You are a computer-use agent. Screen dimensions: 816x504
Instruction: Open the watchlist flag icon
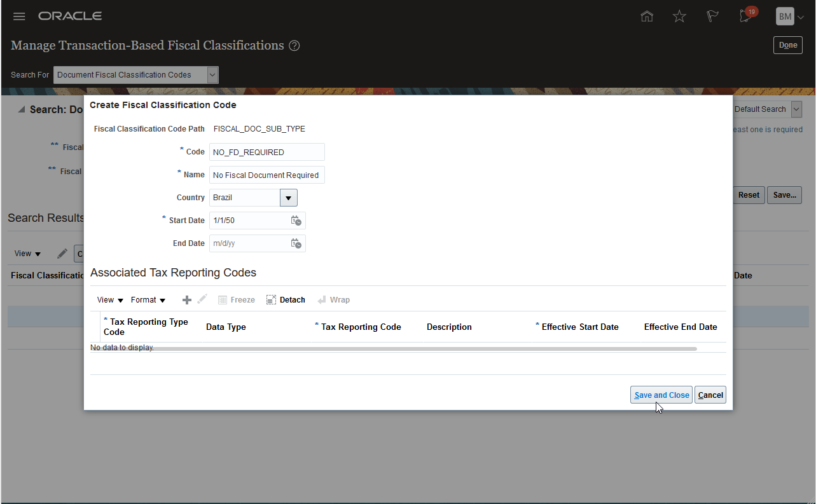712,17
